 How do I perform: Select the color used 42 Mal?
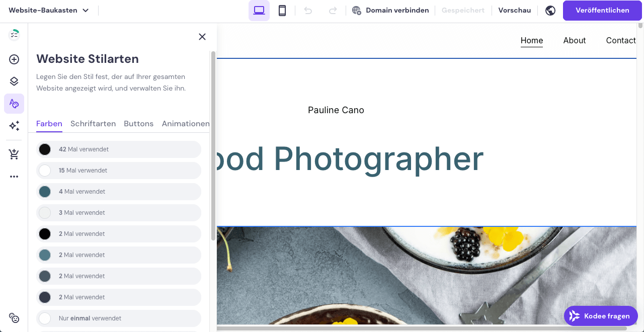119,149
